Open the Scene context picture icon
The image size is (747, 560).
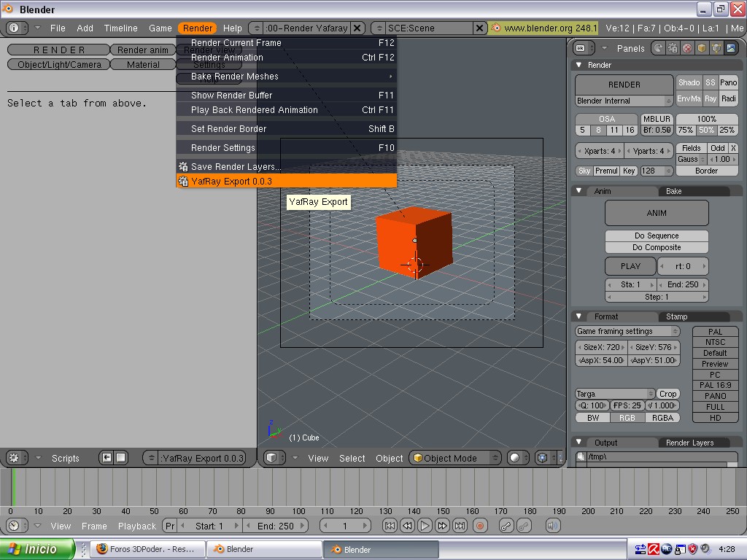pyautogui.click(x=731, y=48)
